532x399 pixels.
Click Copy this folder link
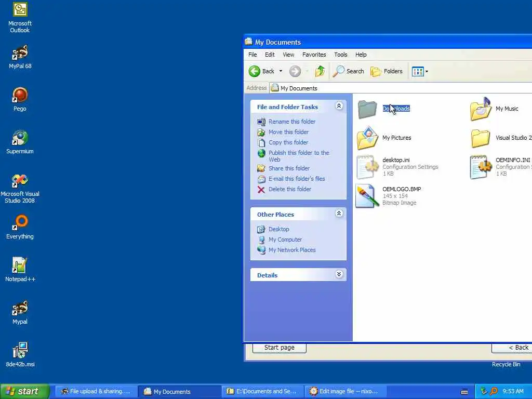click(x=288, y=142)
